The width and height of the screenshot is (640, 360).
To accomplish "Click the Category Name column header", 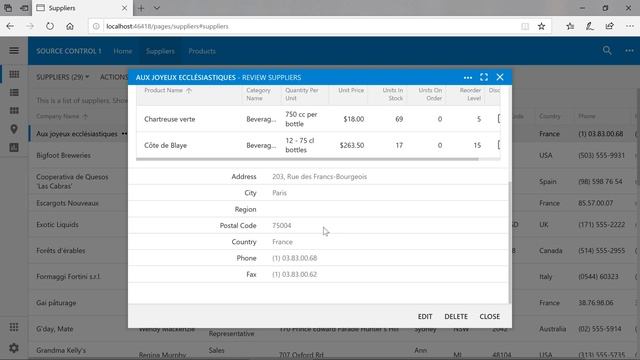I will [258, 94].
